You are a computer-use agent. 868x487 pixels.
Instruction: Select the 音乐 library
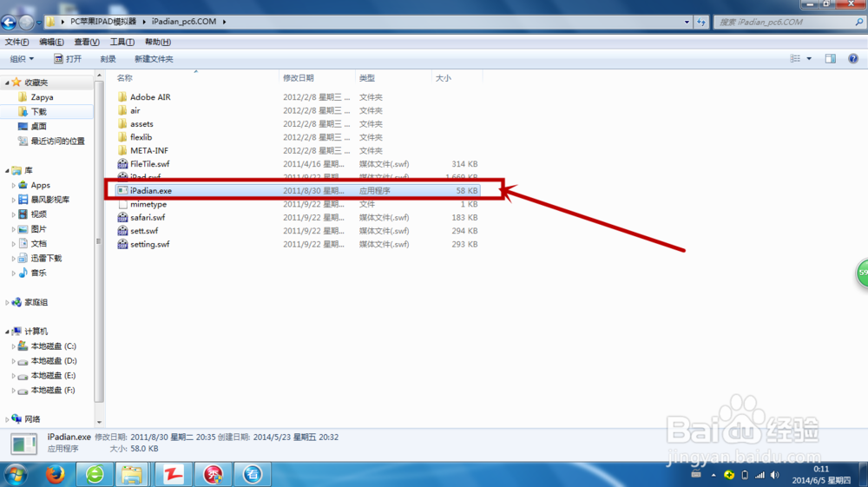39,273
